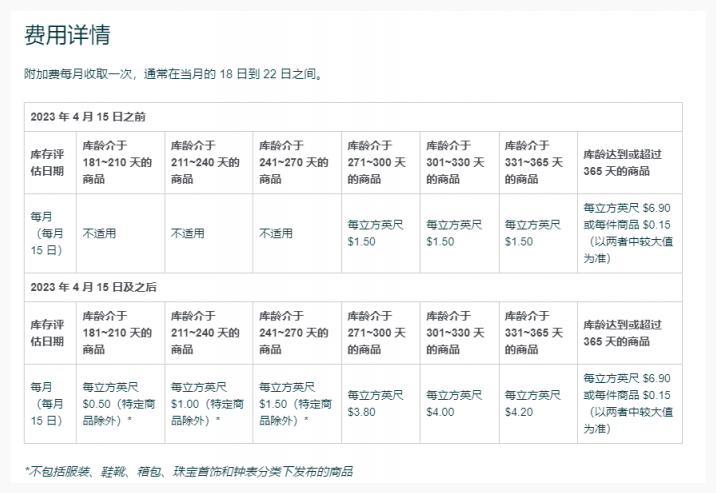Click the 每月(每月 15 日)cell in the bottom row
The width and height of the screenshot is (716, 493).
(x=50, y=403)
